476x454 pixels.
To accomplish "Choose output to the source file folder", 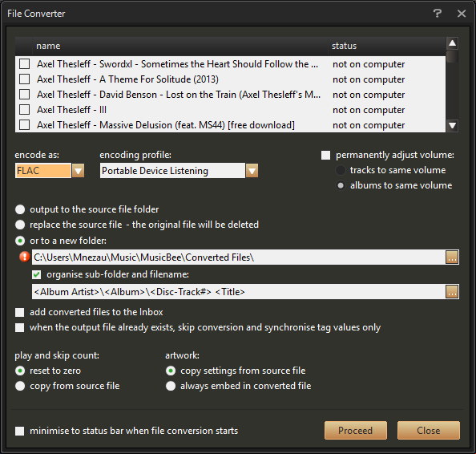I will coord(20,209).
